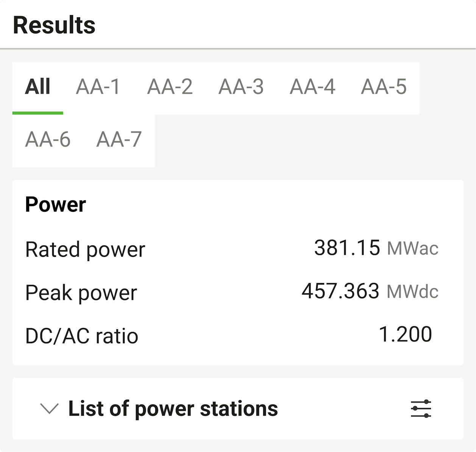Viewport: 476px width, 452px height.
Task: Click the Rated power label
Action: click(x=85, y=250)
